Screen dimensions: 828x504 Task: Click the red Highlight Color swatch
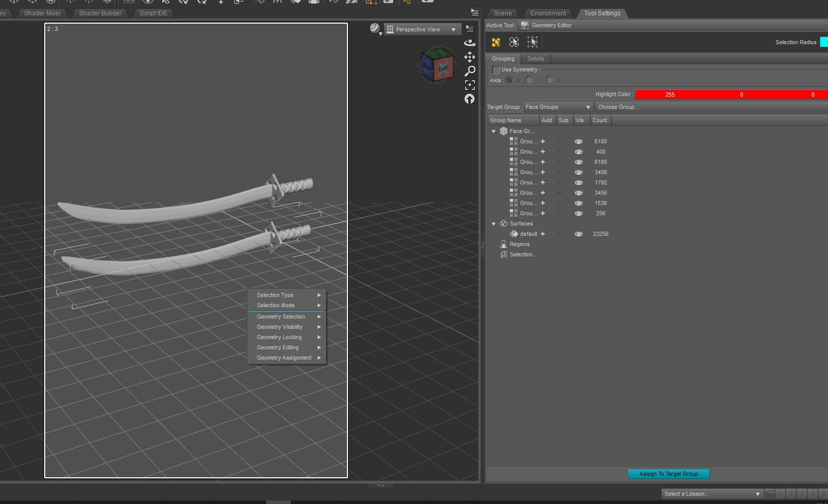coord(730,95)
